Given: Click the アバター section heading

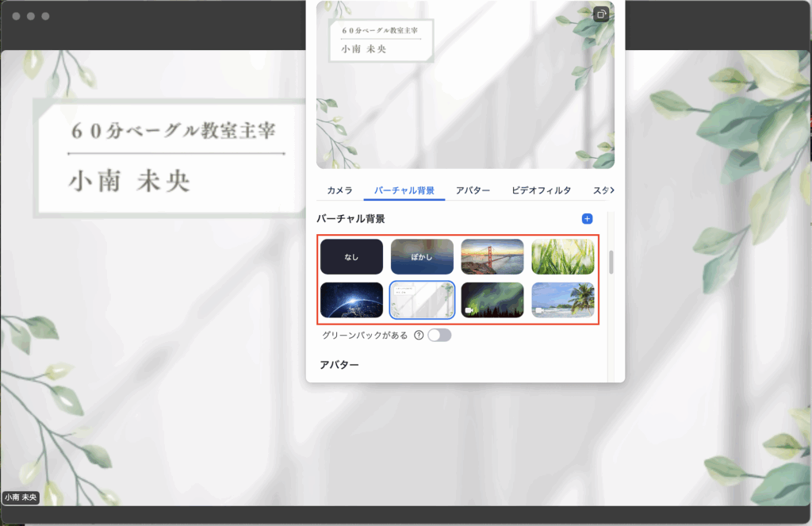Looking at the screenshot, I should point(339,365).
